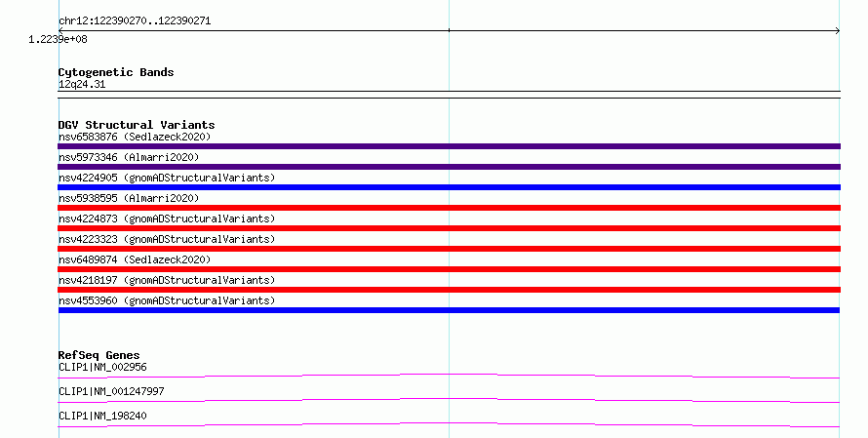Open the CLIP1|NM_001247997 transcript label
868x438 pixels.
[x=111, y=391]
